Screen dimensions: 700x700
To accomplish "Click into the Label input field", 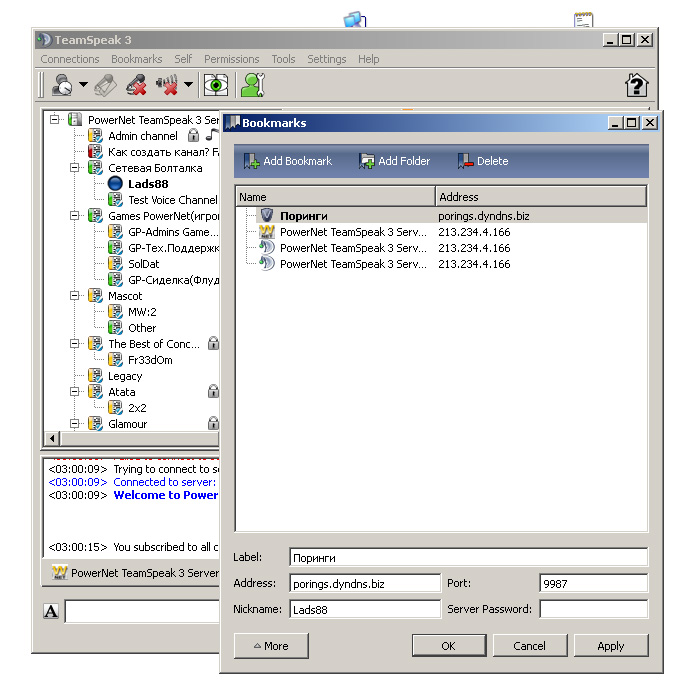I will [x=468, y=558].
